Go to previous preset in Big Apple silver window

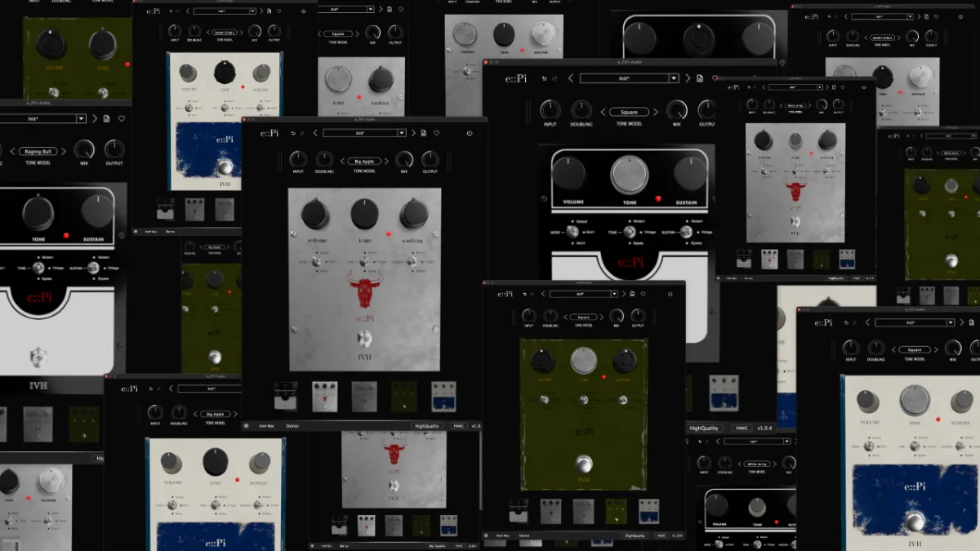click(315, 133)
